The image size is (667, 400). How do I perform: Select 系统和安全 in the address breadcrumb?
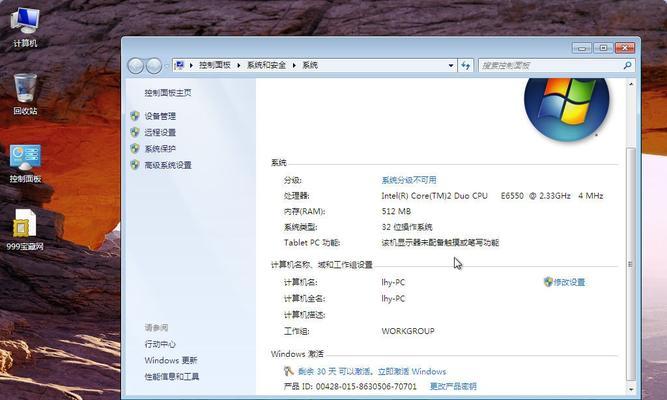click(266, 65)
